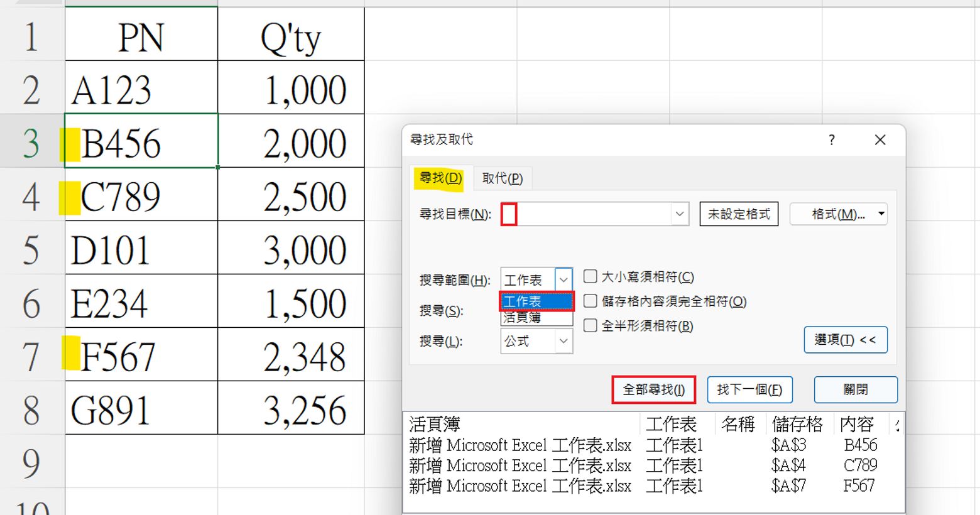Close the Find and Replace dialog
The image size is (980, 515).
pyautogui.click(x=880, y=140)
